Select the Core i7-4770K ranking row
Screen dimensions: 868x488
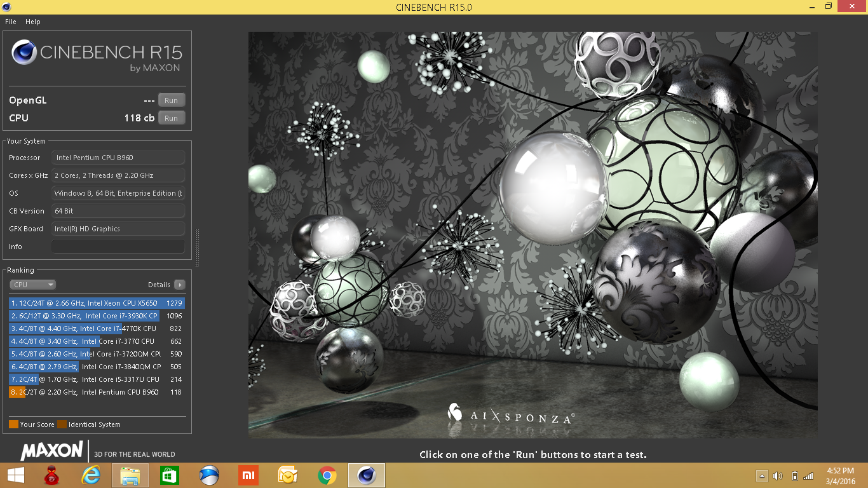click(97, 329)
